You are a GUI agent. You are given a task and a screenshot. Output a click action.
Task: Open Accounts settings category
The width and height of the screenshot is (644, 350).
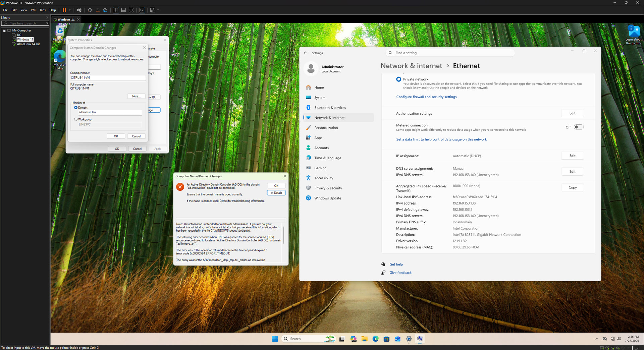pyautogui.click(x=338, y=148)
